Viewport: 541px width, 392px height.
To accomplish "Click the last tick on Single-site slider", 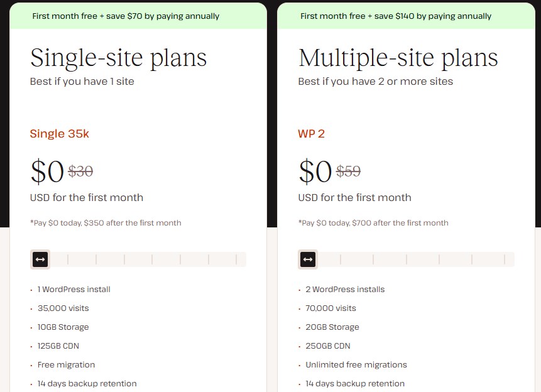I will (236, 259).
